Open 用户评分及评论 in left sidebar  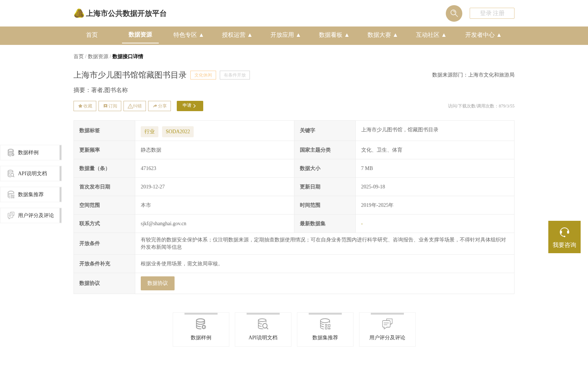tap(31, 215)
